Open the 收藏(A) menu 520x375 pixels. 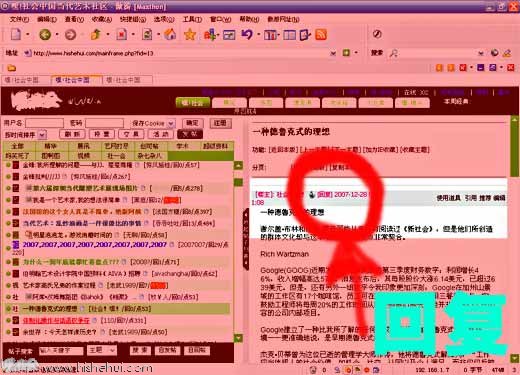pyautogui.click(x=102, y=19)
